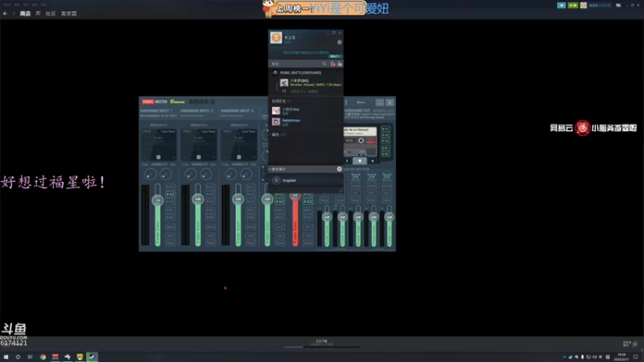The height and width of the screenshot is (362, 644).
Task: Collapse the group chats section
Action: (x=279, y=169)
